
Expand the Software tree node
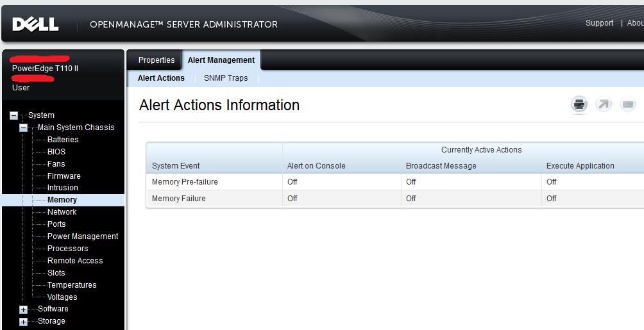[x=23, y=309]
